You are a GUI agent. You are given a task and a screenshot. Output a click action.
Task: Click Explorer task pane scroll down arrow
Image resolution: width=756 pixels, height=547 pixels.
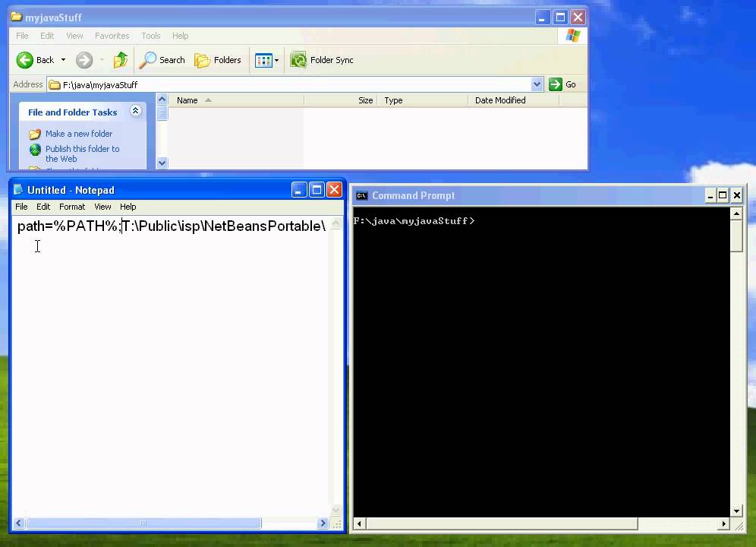point(162,163)
